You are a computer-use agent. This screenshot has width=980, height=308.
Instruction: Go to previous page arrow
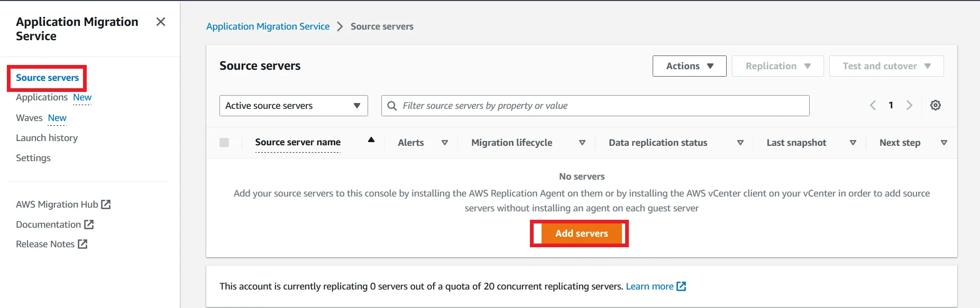pos(873,105)
